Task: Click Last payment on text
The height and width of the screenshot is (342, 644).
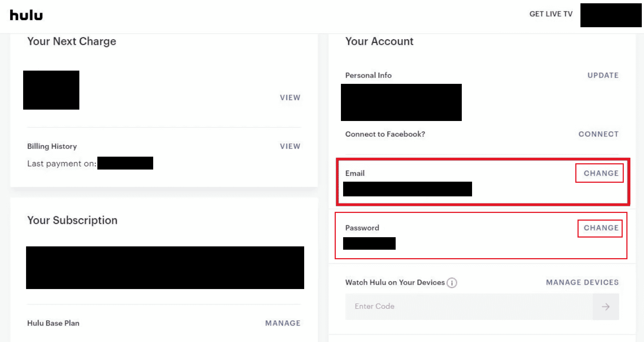Action: point(62,164)
